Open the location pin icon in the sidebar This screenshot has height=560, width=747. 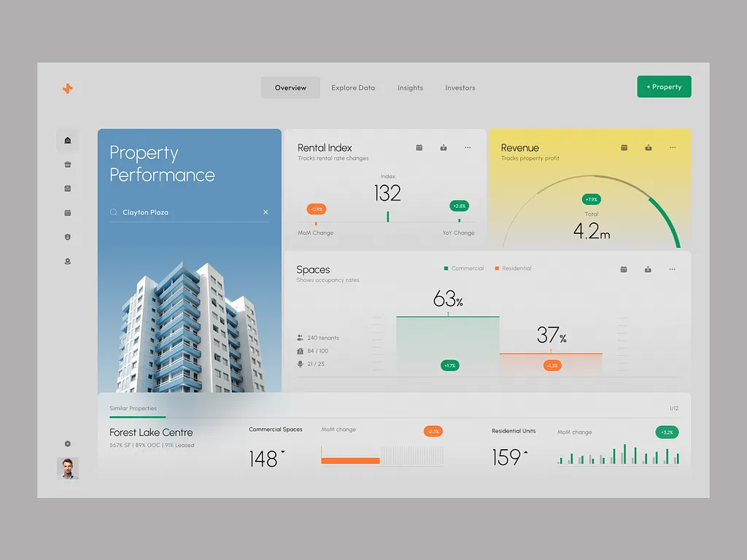(x=68, y=261)
